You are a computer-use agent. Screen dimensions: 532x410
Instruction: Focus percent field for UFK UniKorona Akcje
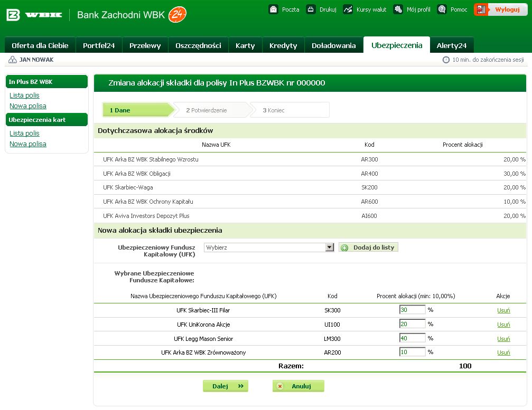click(x=412, y=324)
